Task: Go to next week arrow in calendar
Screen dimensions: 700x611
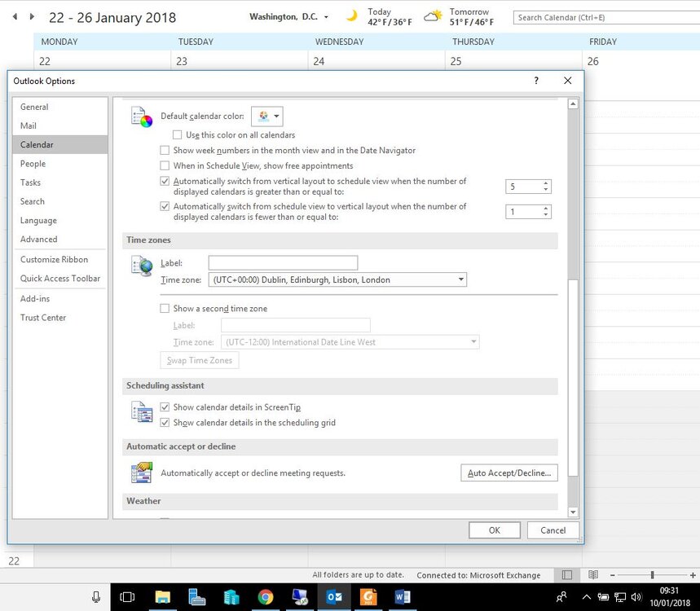Action: tap(32, 17)
